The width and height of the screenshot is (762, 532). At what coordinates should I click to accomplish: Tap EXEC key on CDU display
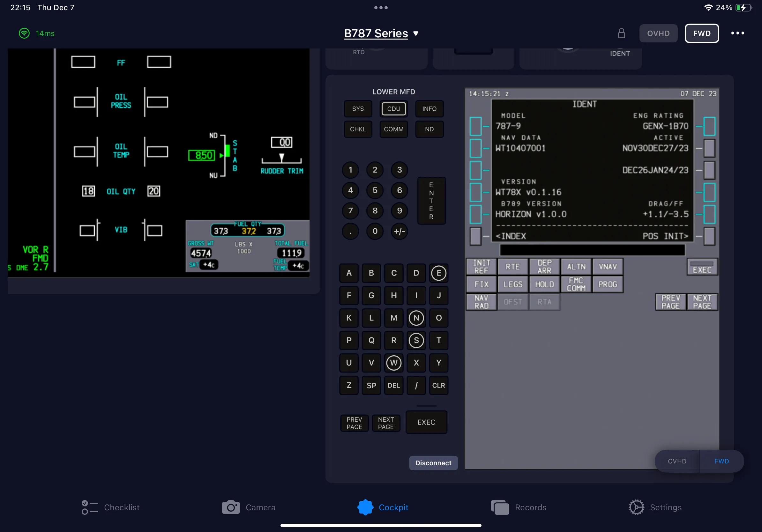(x=702, y=267)
